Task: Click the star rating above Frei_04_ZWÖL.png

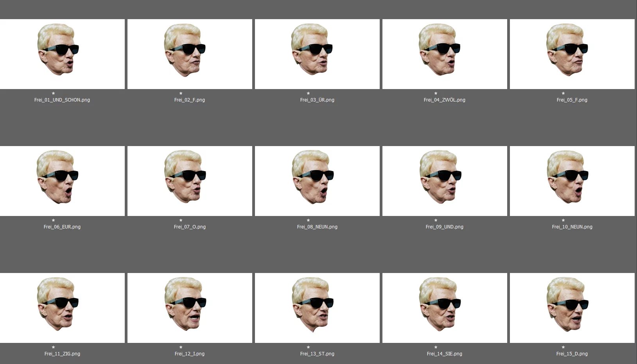Action: click(x=436, y=93)
